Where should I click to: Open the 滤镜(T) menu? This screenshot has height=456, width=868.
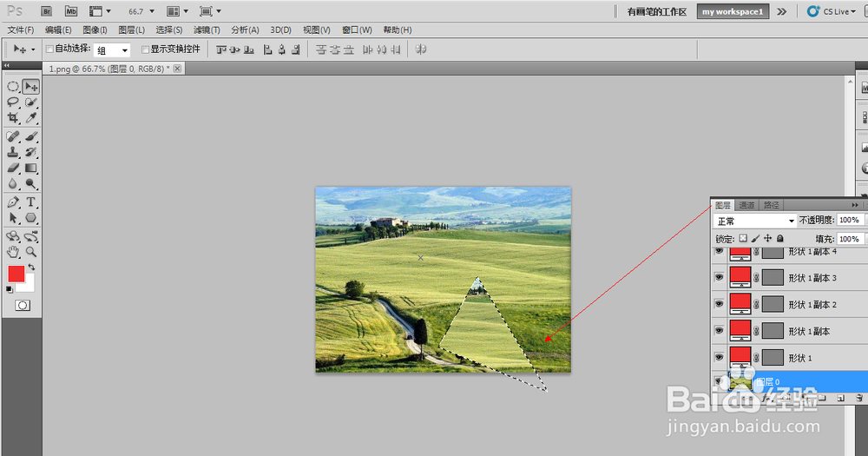[x=207, y=30]
